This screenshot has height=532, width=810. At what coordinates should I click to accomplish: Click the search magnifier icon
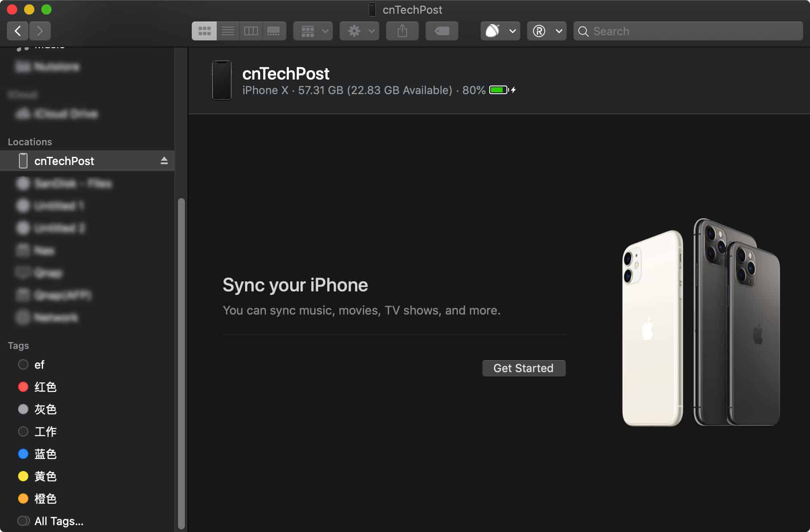[x=583, y=31]
